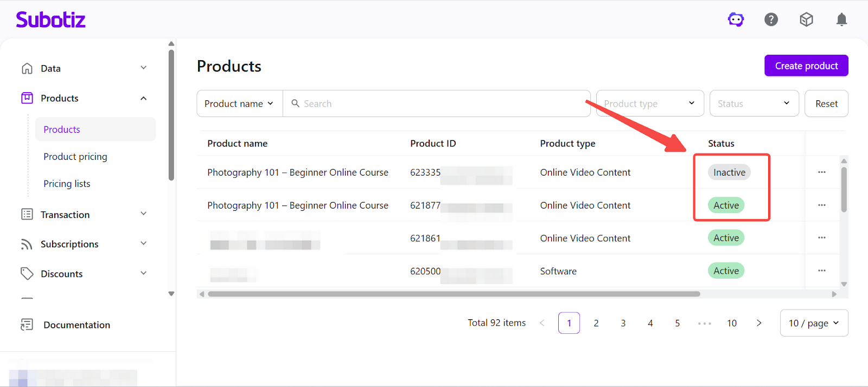Expand the Data sidebar section
The image size is (868, 387).
click(143, 68)
